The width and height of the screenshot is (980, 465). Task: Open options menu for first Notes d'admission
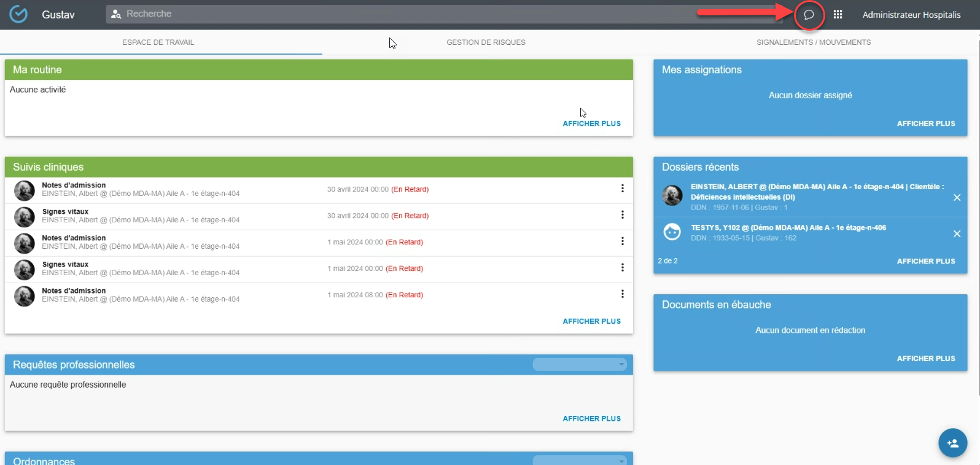622,189
